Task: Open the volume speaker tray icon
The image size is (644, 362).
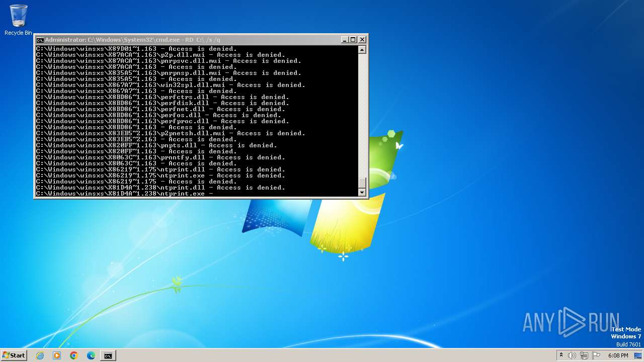Action: 572,355
